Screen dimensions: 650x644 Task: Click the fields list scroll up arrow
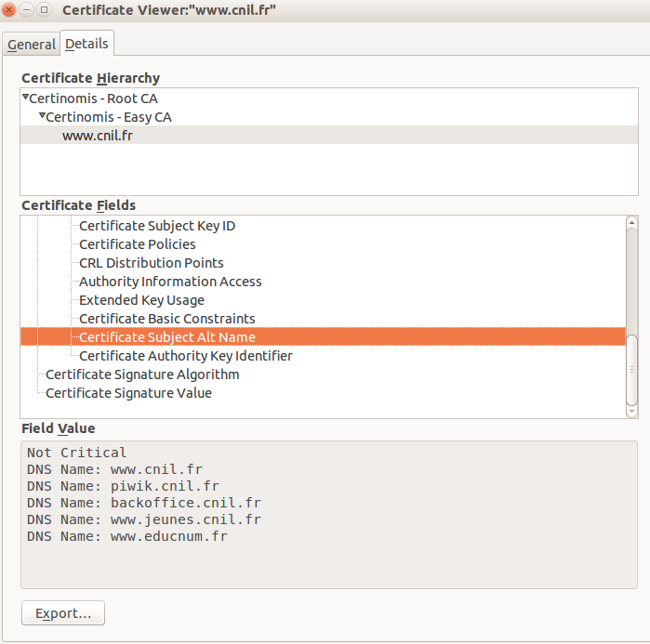(631, 222)
